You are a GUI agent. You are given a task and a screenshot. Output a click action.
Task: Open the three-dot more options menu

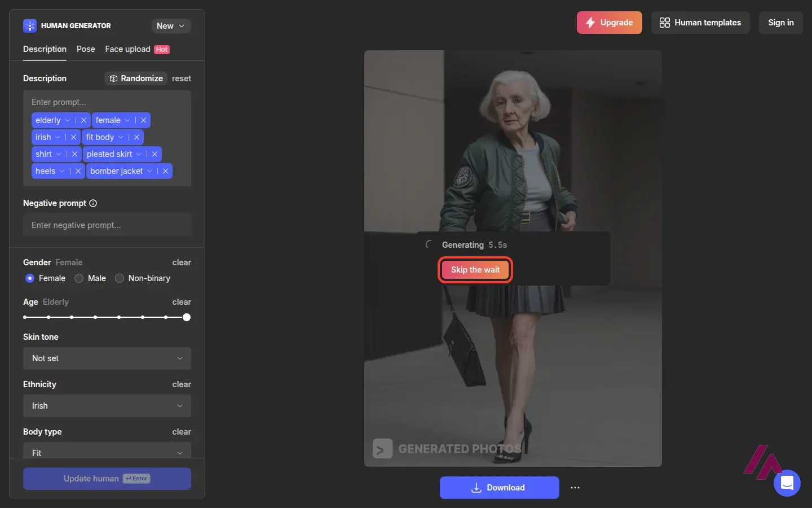click(x=575, y=488)
